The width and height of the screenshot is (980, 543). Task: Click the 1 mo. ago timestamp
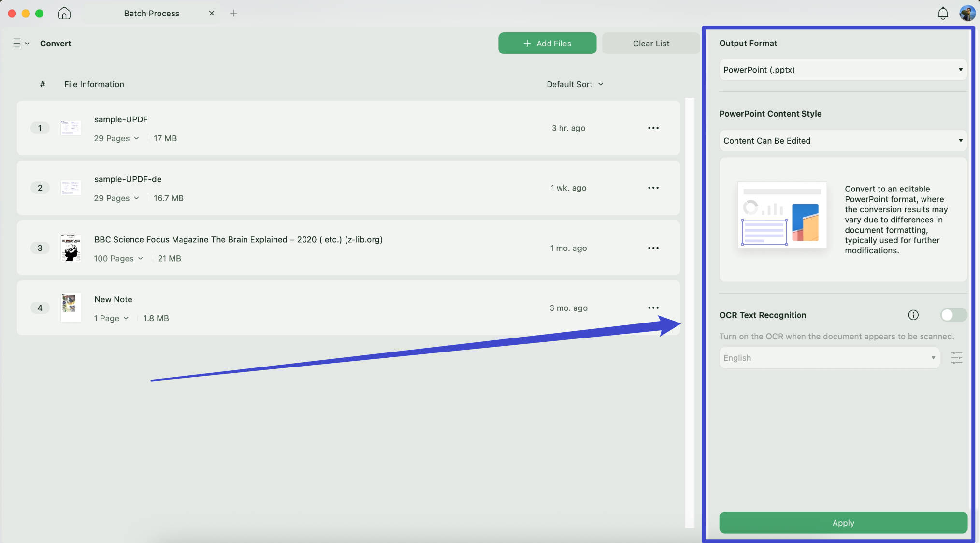[568, 248]
